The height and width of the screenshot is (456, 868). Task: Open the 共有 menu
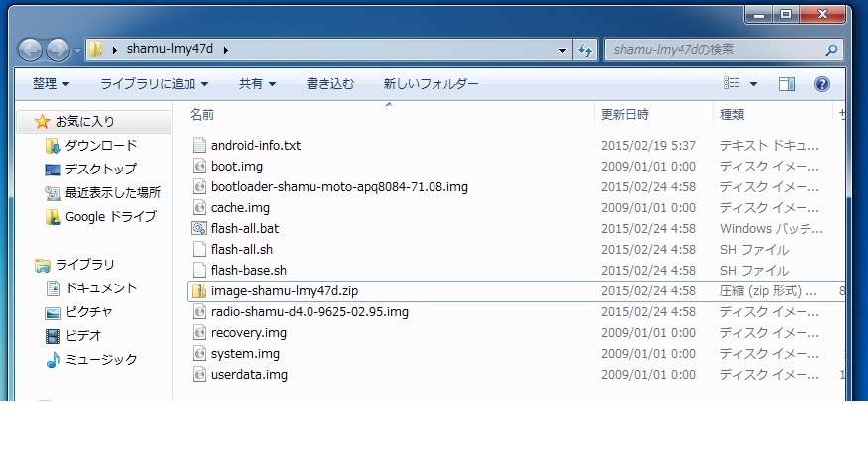(x=257, y=84)
